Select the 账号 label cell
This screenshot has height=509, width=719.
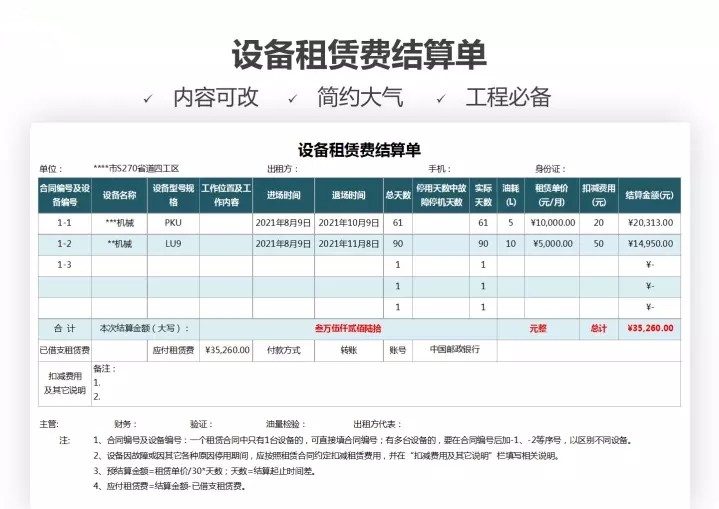tap(398, 350)
